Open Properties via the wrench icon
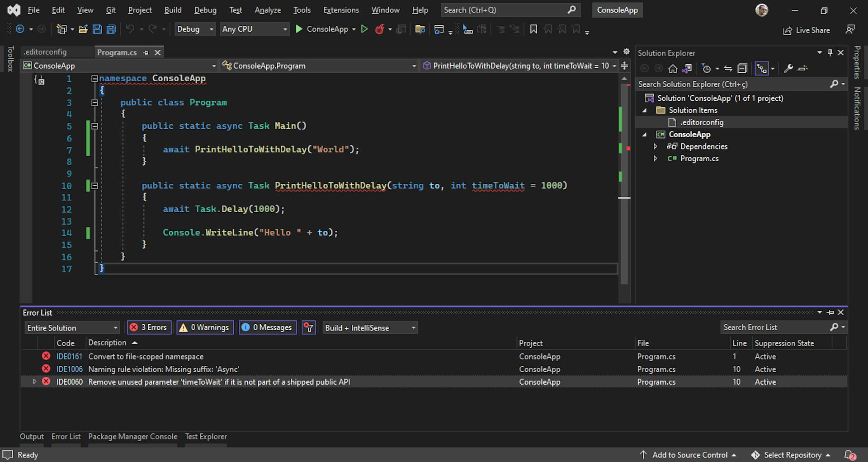Viewport: 868px width, 462px height. pos(788,69)
